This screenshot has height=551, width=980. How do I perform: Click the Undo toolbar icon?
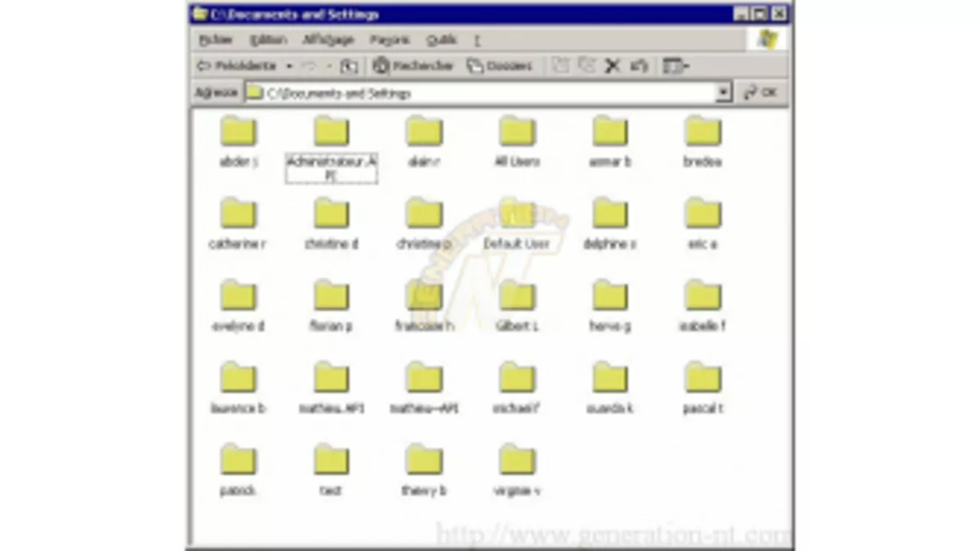[639, 66]
